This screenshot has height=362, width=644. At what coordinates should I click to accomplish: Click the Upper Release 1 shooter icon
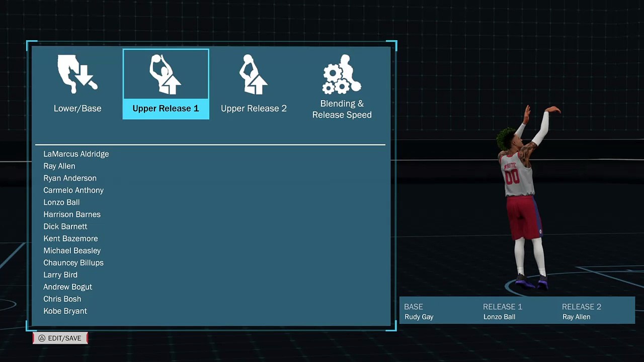coord(165,74)
